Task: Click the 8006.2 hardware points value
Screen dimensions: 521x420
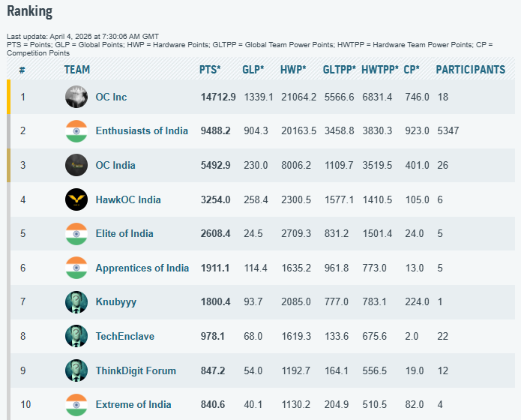Action: tap(296, 165)
